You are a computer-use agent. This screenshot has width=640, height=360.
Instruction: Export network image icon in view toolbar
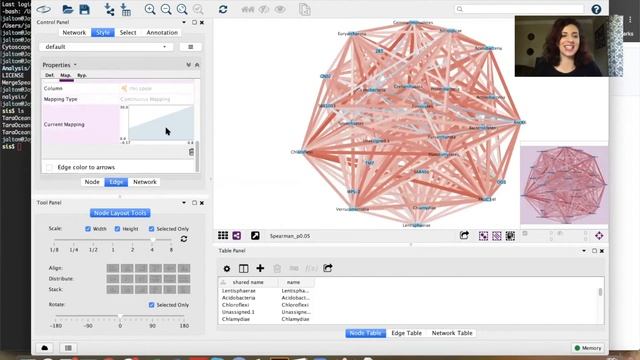(464, 236)
